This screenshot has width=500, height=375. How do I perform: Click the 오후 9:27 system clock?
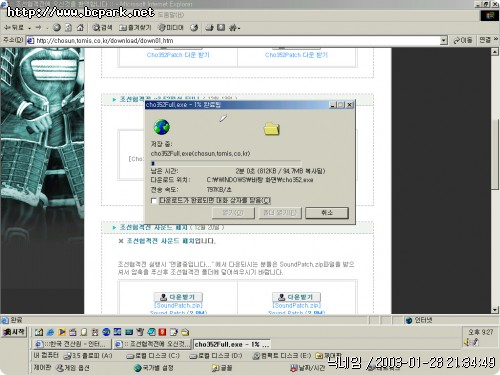pos(480,332)
